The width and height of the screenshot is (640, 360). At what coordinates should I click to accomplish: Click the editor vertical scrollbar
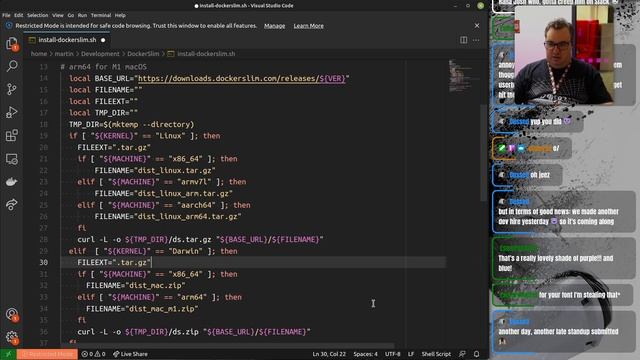pos(483,153)
